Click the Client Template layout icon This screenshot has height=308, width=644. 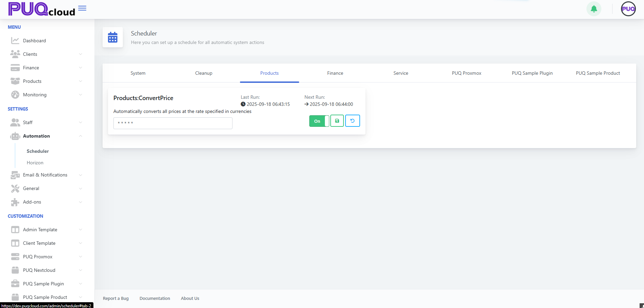15,243
